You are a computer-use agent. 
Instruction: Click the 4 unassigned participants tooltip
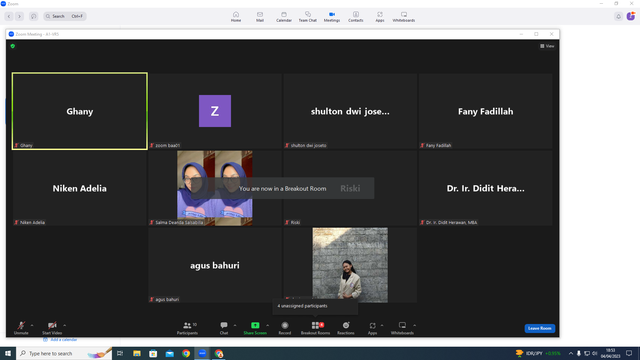315,306
